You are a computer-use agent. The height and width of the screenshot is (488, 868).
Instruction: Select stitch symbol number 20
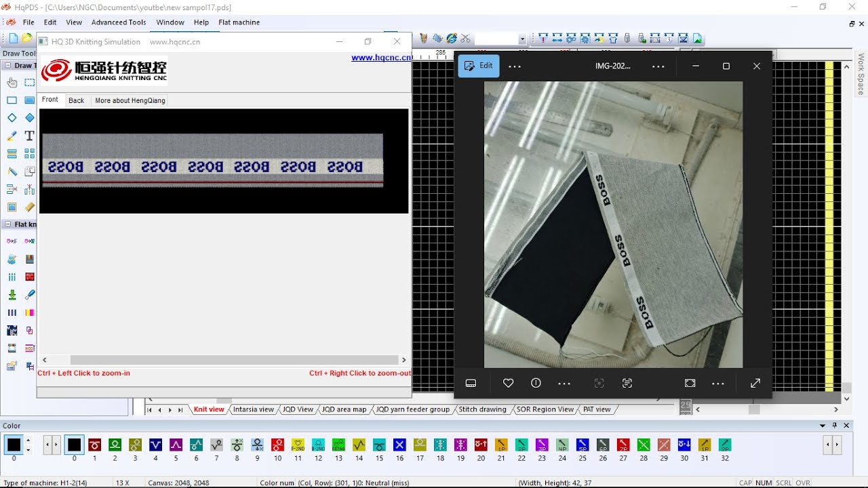tap(481, 445)
